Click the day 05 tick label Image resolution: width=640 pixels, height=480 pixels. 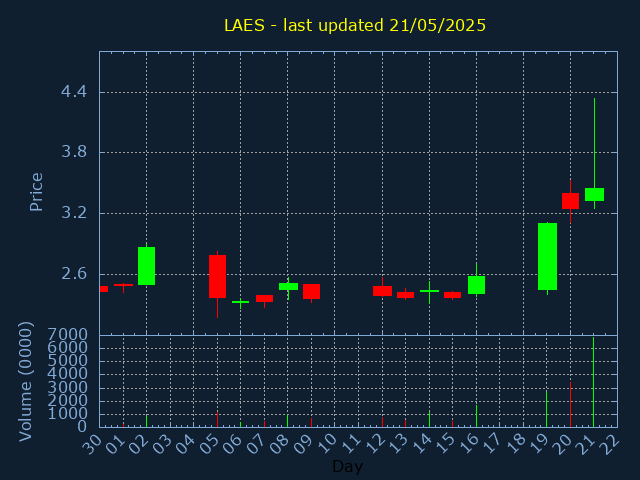coord(210,444)
